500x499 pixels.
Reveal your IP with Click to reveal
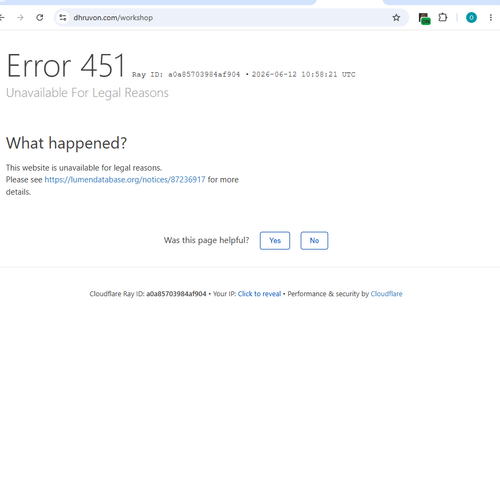259,294
